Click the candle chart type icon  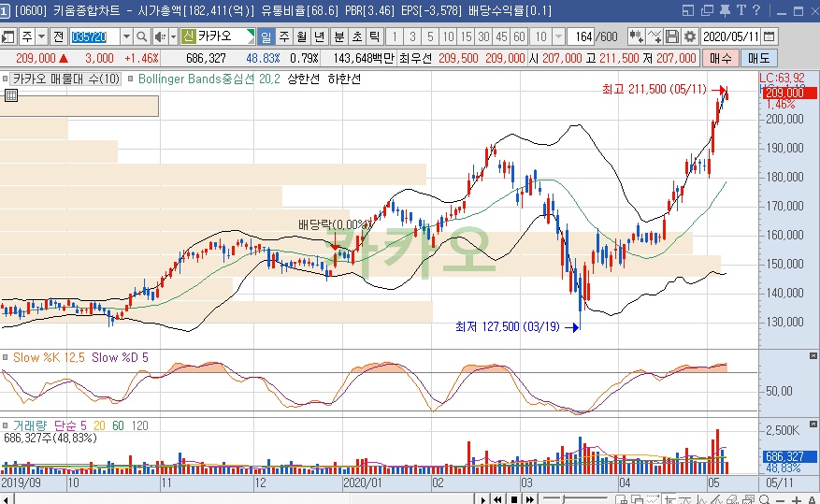[636, 36]
